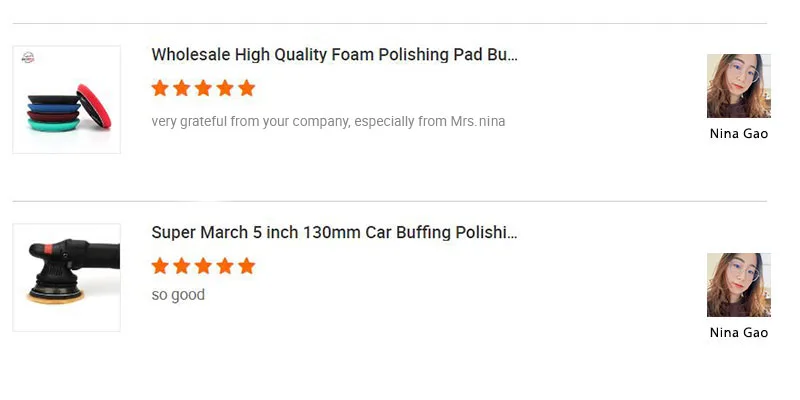800x400 pixels.
Task: Click the second star on the foam pad review
Action: tap(181, 88)
